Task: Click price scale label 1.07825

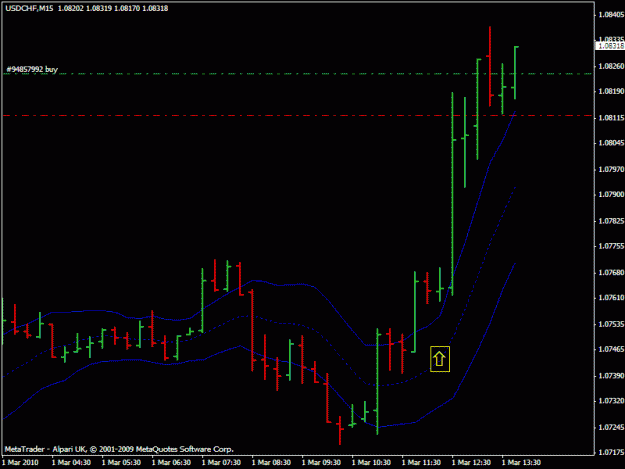Action: [611, 221]
